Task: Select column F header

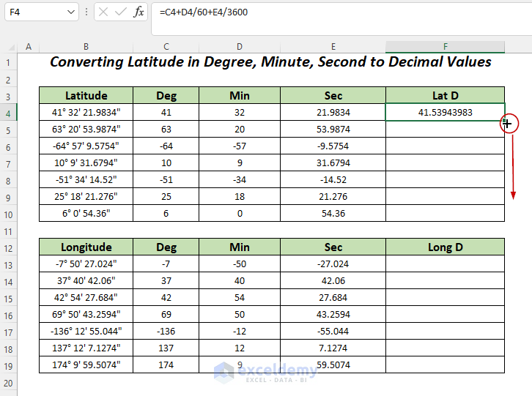Action: tap(445, 47)
